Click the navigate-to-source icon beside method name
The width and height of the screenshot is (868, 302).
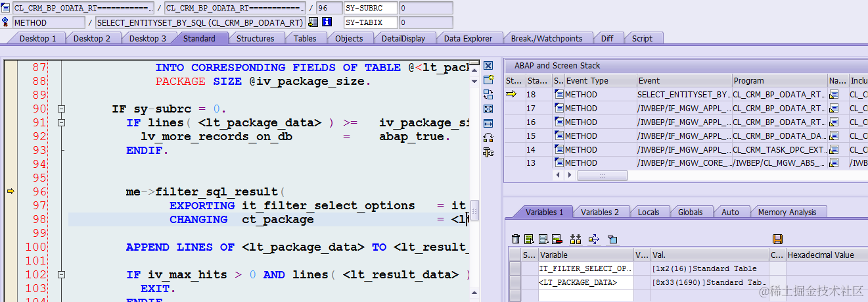[313, 22]
